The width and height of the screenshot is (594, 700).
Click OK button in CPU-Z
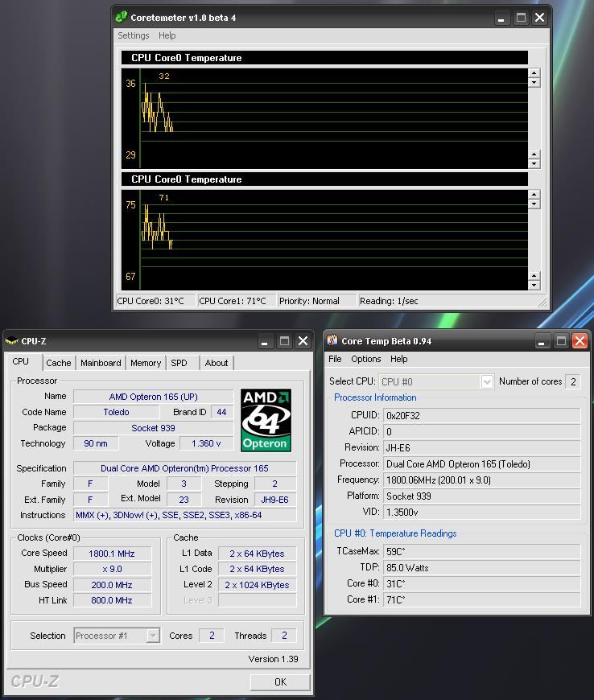(x=280, y=681)
